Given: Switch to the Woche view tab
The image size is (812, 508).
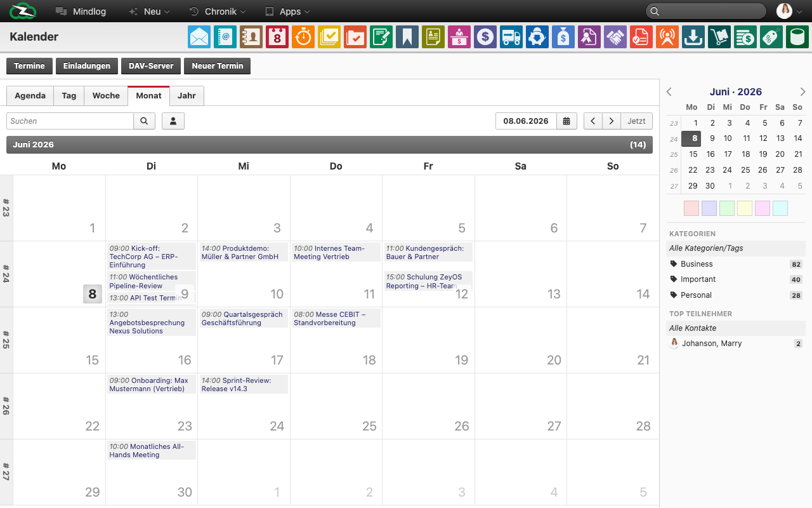Looking at the screenshot, I should click(106, 96).
